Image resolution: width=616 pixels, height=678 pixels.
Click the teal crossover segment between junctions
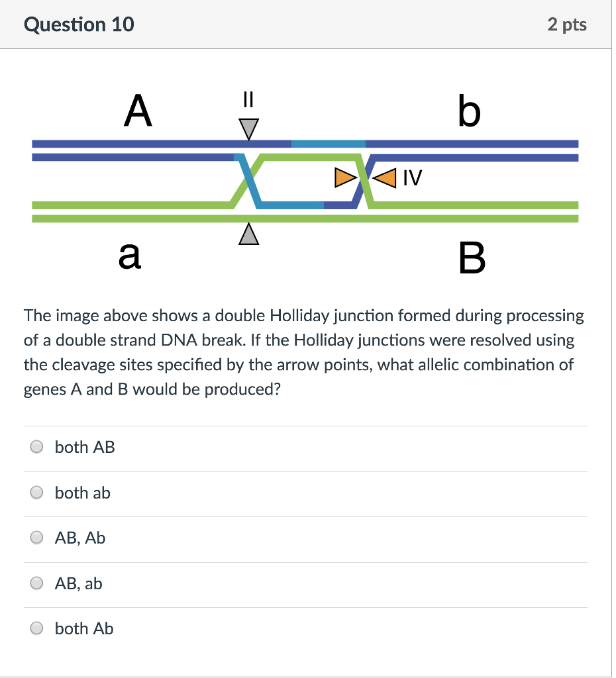click(x=291, y=205)
